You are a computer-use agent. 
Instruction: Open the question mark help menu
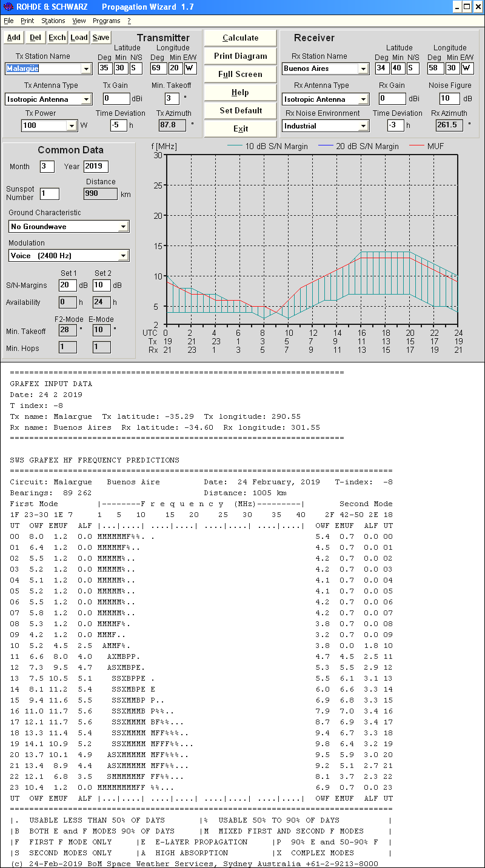coord(129,21)
